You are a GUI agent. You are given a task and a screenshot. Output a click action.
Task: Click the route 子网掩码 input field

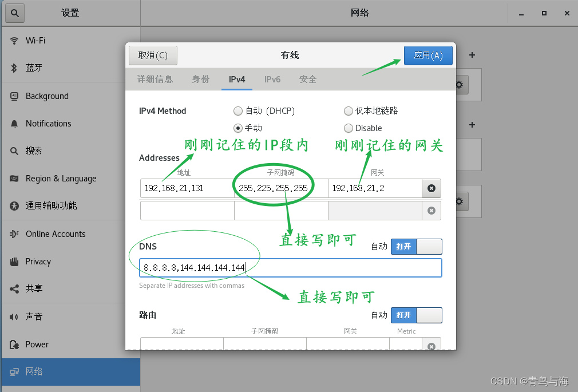tap(264, 344)
